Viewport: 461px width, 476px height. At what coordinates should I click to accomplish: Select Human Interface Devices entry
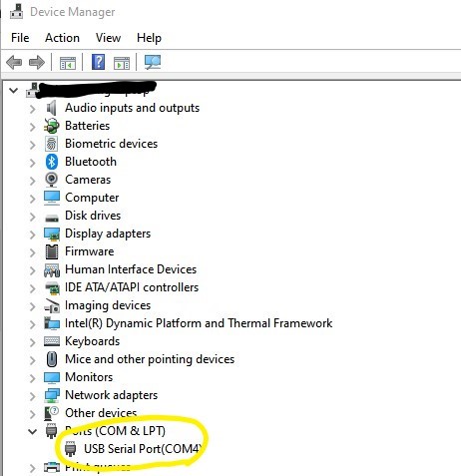[131, 269]
